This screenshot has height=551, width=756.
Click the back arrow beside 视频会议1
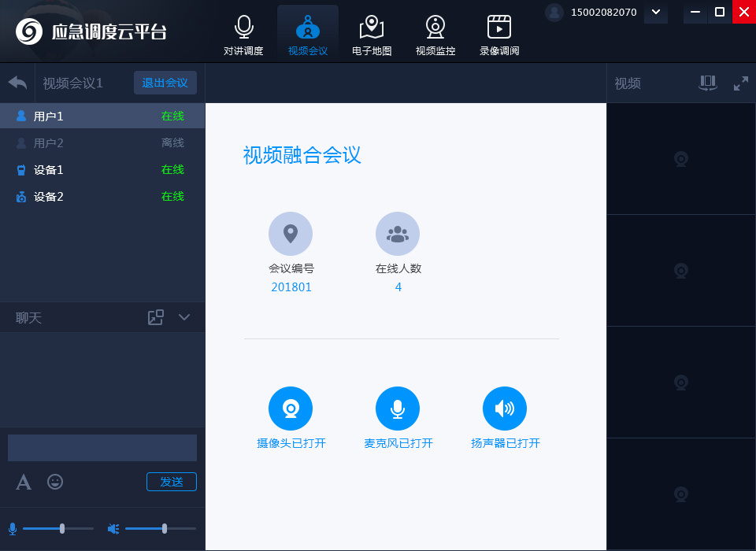(17, 83)
